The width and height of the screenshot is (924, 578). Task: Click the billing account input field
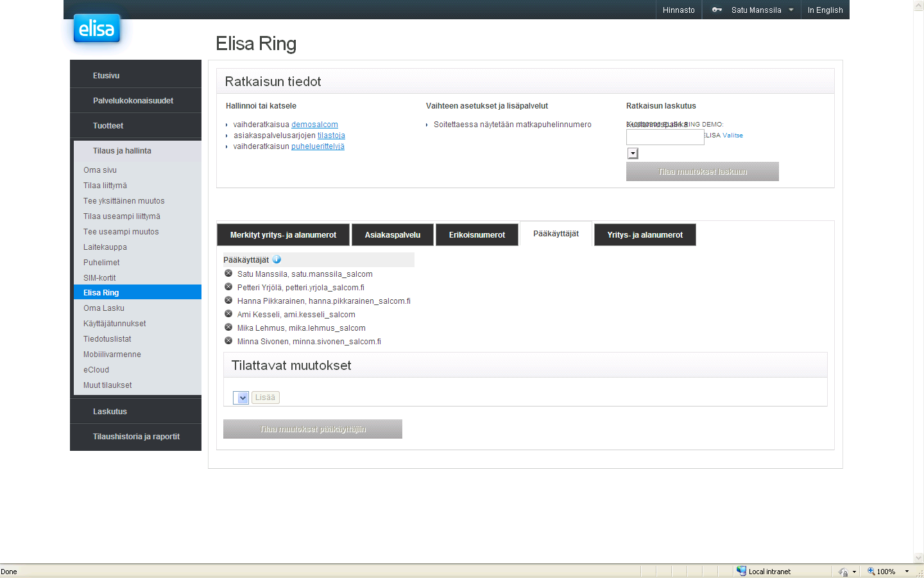[665, 137]
